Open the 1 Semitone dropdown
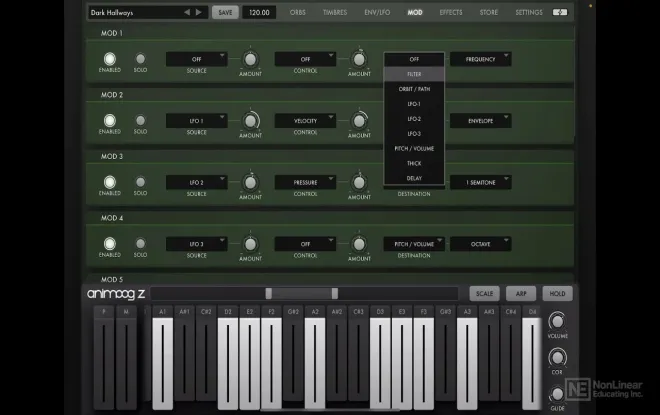 click(481, 183)
